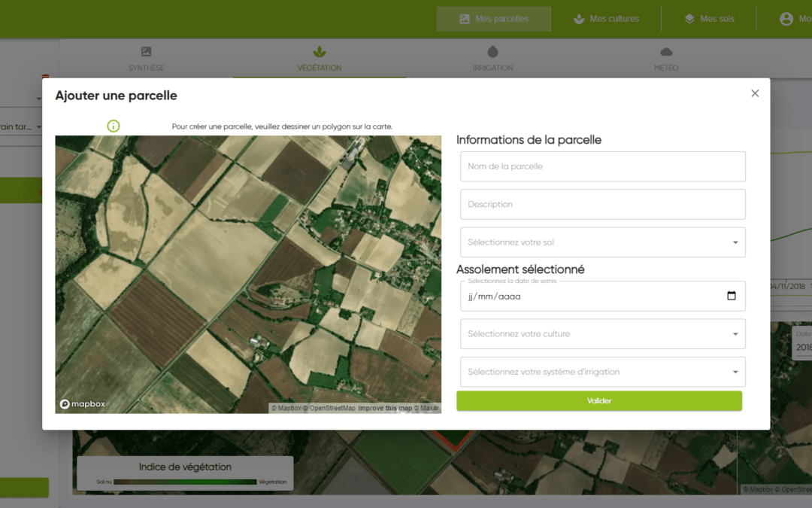
Task: Open the Mes cultures menu
Action: (x=606, y=19)
